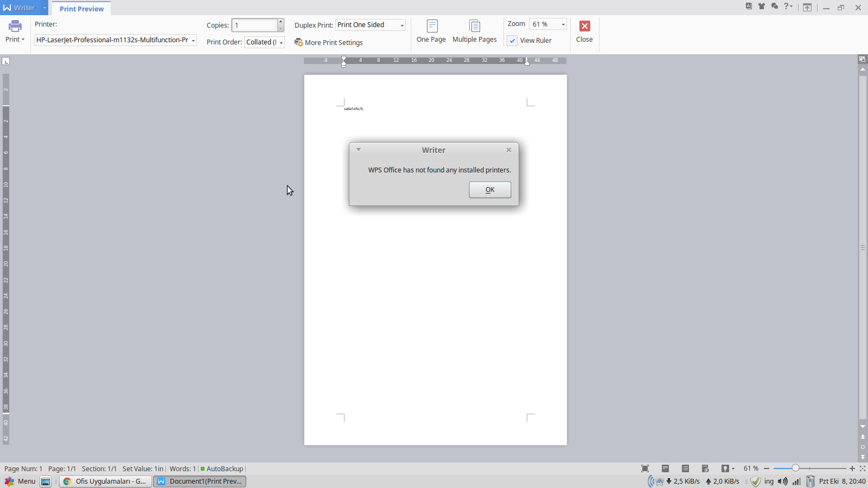Click the zoom in plus button
This screenshot has width=868, height=488.
[852, 468]
